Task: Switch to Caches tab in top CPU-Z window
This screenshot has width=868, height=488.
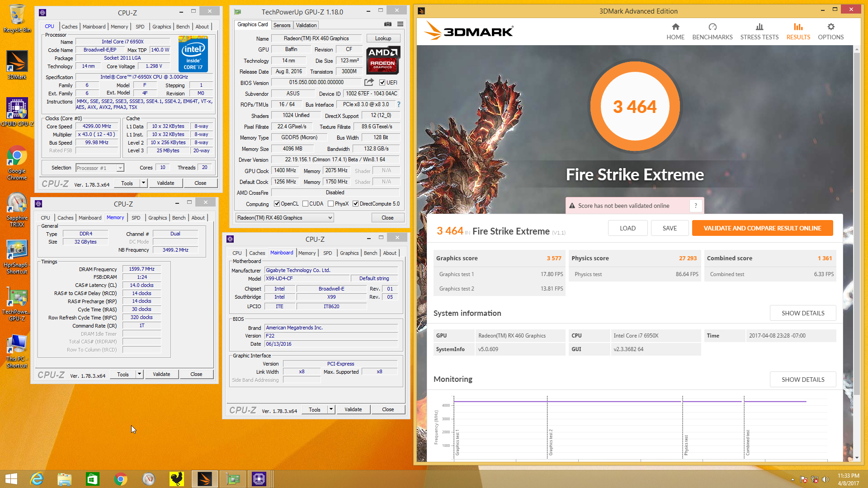Action: pyautogui.click(x=69, y=27)
